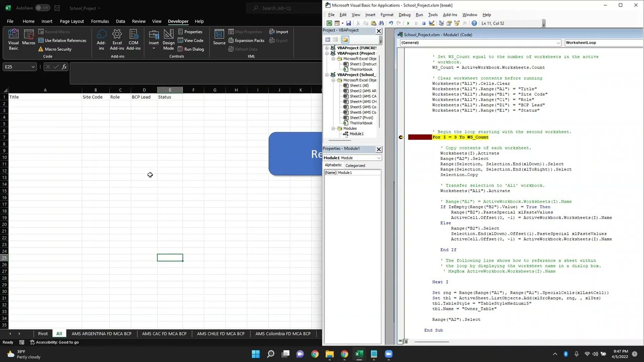Click Run Sub green play icon
The width and height of the screenshot is (644, 362).
point(408,23)
